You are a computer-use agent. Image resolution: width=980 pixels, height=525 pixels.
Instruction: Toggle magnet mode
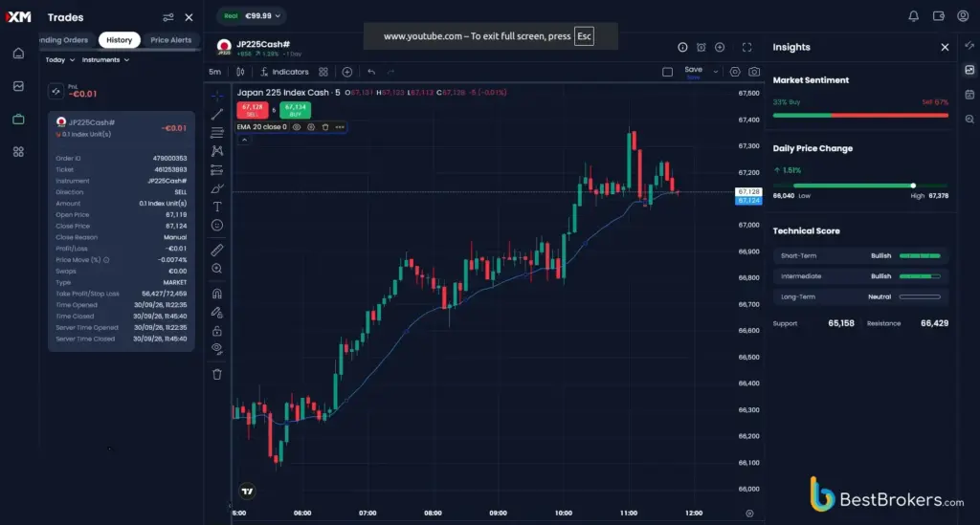point(217,294)
